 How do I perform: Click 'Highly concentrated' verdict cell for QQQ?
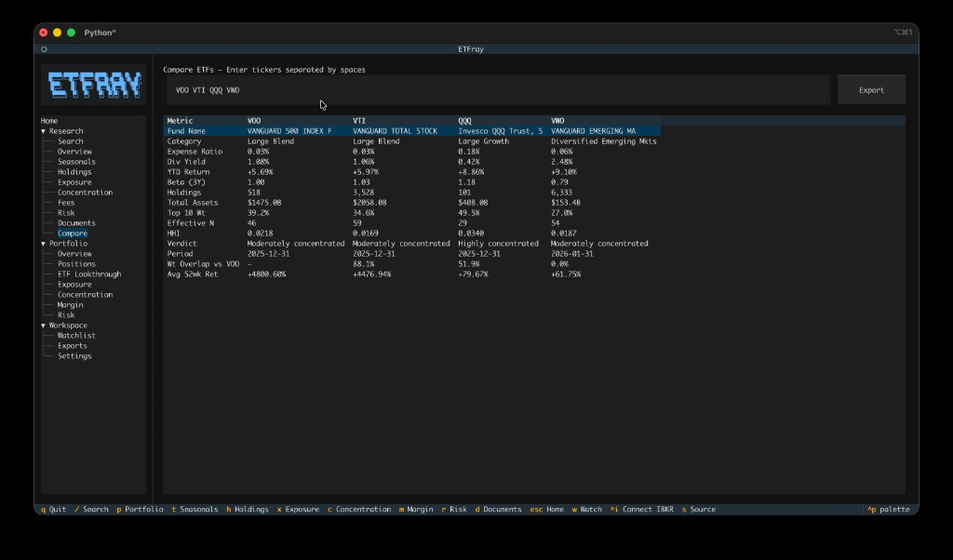point(498,244)
